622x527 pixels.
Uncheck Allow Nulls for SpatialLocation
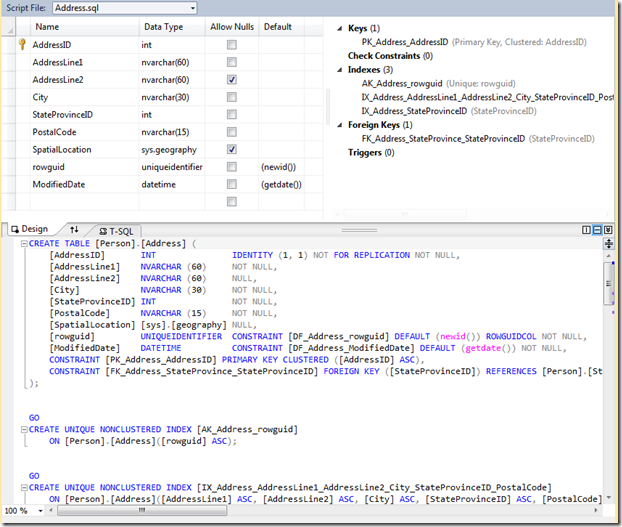click(232, 149)
